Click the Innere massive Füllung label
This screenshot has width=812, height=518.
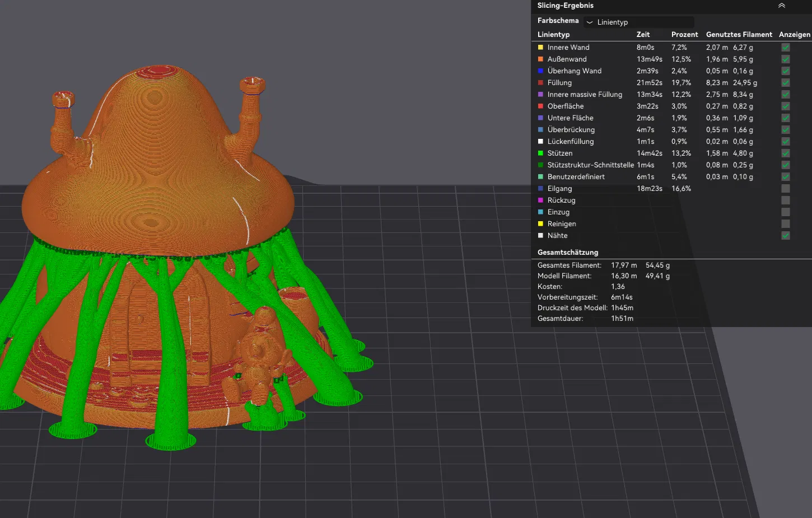[x=585, y=95]
